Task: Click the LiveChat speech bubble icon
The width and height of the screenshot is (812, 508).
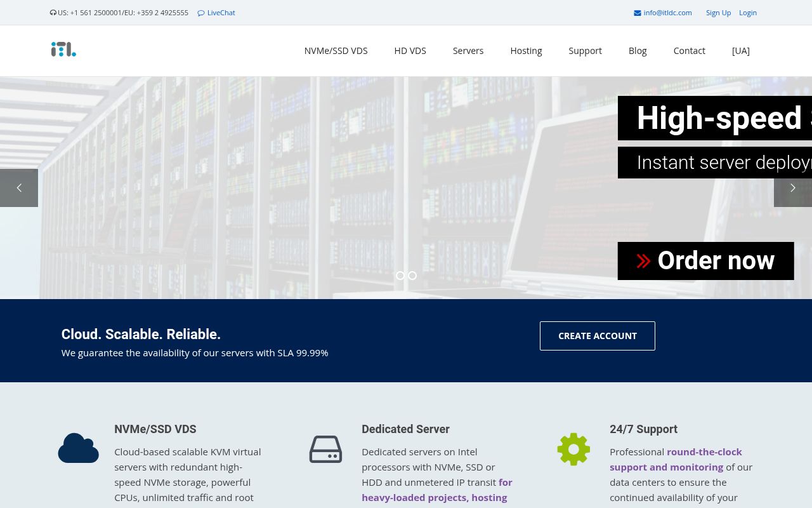Action: click(x=201, y=13)
